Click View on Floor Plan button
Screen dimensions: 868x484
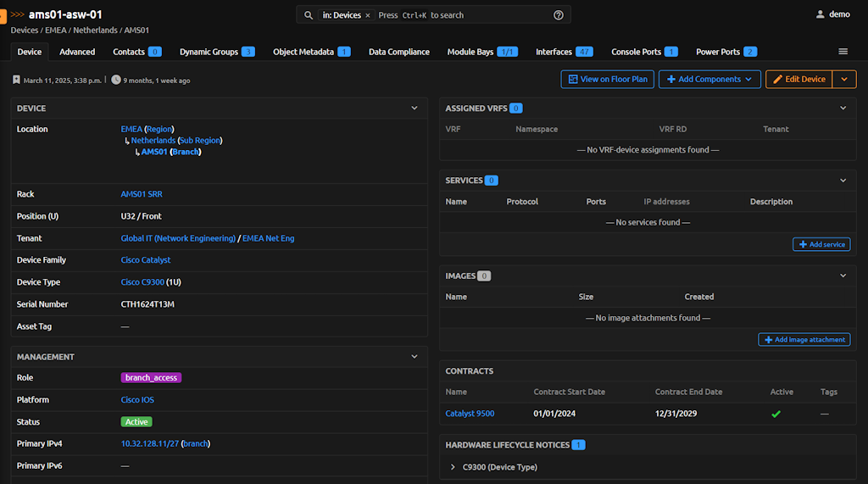pyautogui.click(x=608, y=80)
